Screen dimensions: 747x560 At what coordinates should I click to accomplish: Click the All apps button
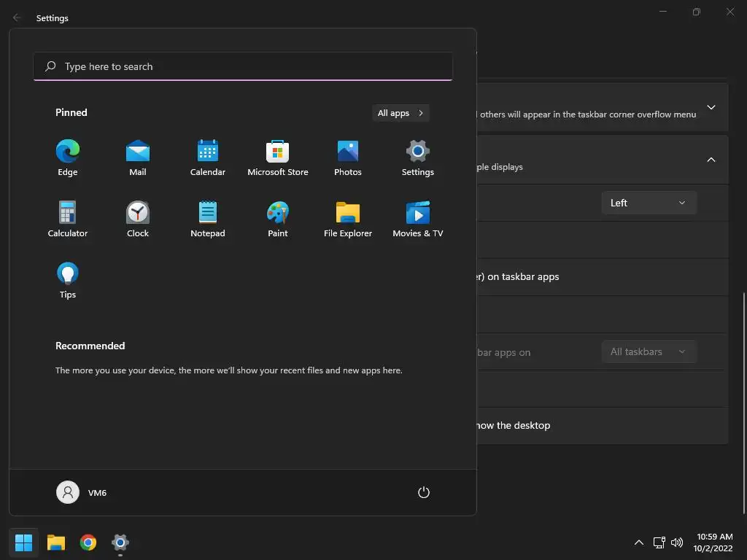tap(400, 113)
